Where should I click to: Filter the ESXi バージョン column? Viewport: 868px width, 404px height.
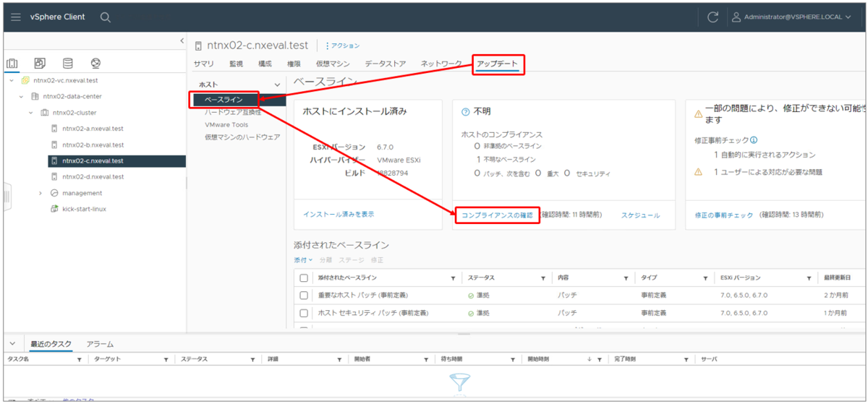809,278
